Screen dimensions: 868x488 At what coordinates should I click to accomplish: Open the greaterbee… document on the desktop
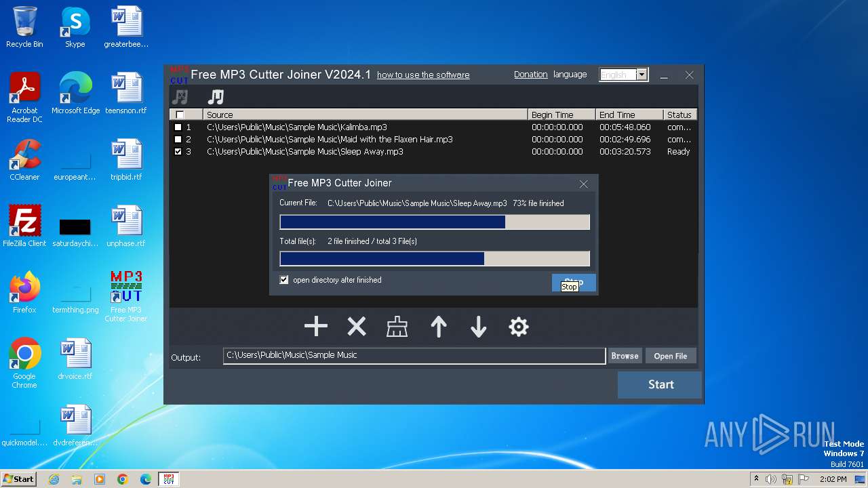pyautogui.click(x=126, y=27)
